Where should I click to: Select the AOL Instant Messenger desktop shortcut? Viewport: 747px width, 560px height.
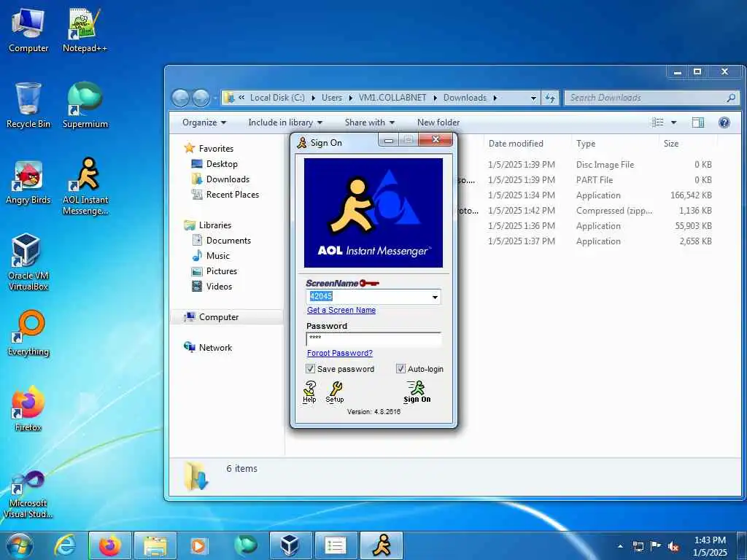(x=86, y=187)
